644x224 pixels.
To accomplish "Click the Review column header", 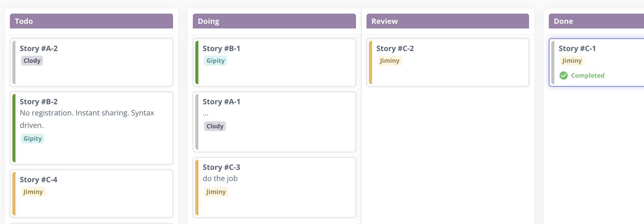I will 447,21.
